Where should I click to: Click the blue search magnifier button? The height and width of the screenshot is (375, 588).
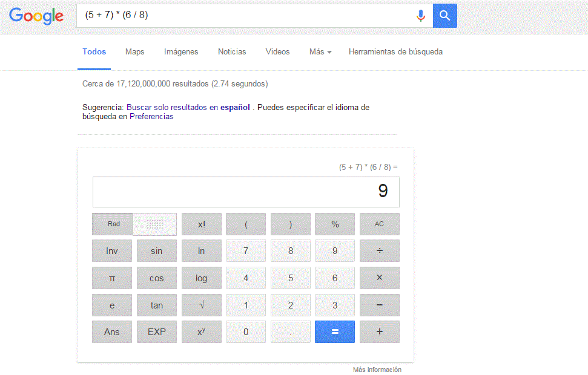(x=444, y=16)
